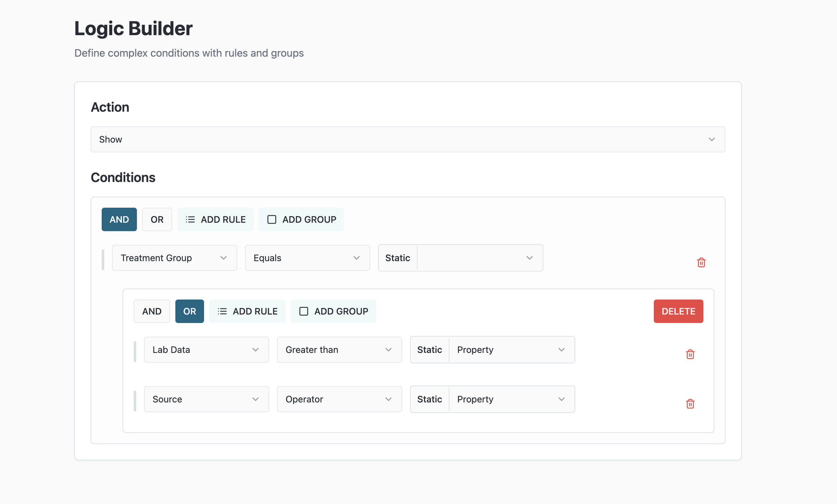Image resolution: width=837 pixels, height=504 pixels.
Task: Select OR in the nested group
Action: click(189, 311)
